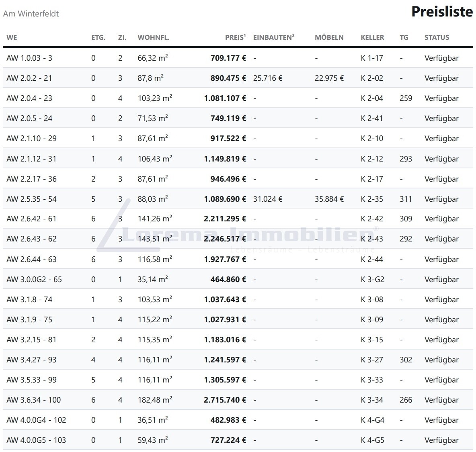Viewport: 476px width, 452px height.
Task: Click the PREIS column header
Action: click(x=235, y=37)
